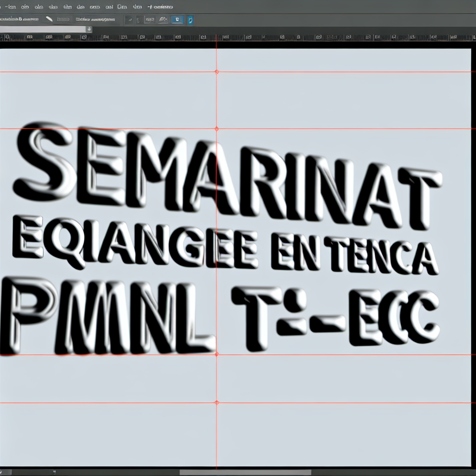
Task: Click the S-shaped icon beside the checkmark
Action: tap(138, 20)
